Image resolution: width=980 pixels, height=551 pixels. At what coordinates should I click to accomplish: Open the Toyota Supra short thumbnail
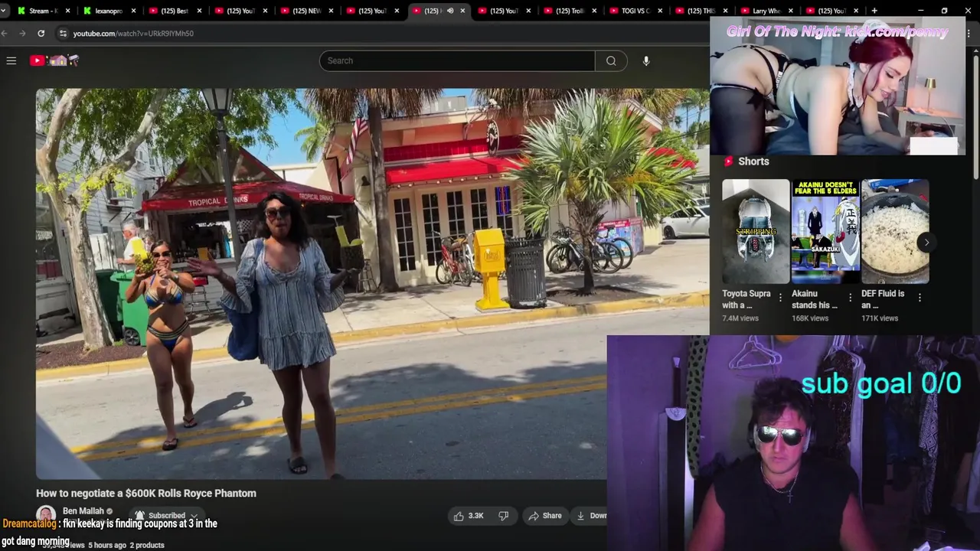click(x=756, y=231)
